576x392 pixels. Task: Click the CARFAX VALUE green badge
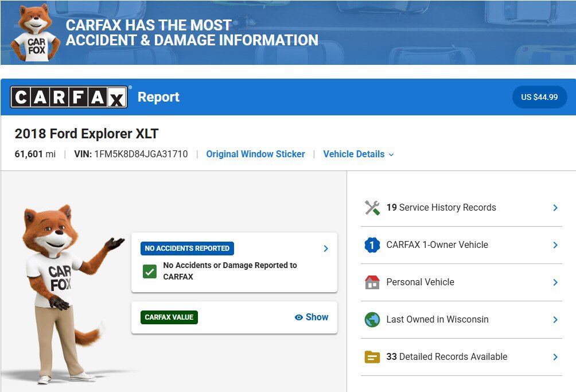(x=169, y=317)
